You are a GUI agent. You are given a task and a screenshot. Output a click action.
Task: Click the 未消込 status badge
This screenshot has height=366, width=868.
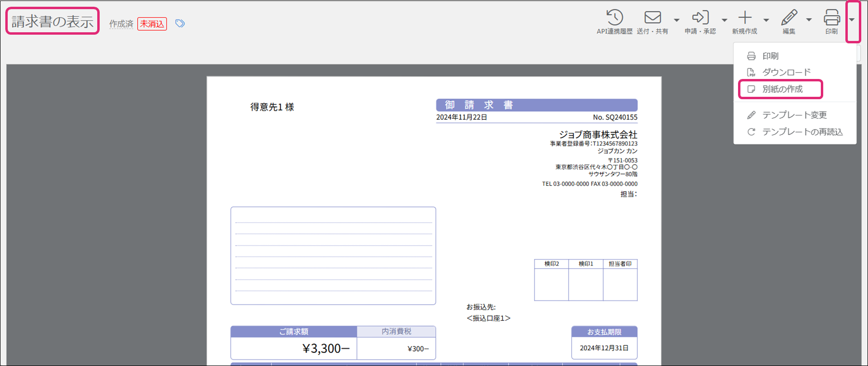(152, 24)
